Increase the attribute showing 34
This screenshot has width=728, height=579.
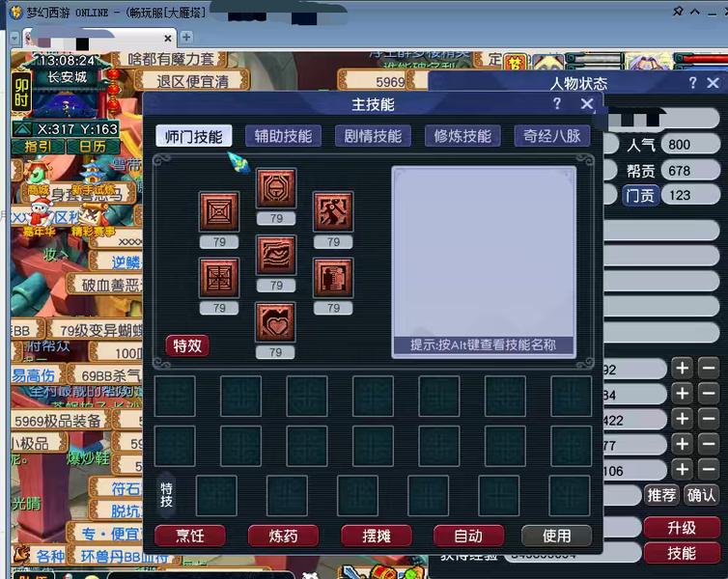pos(682,394)
